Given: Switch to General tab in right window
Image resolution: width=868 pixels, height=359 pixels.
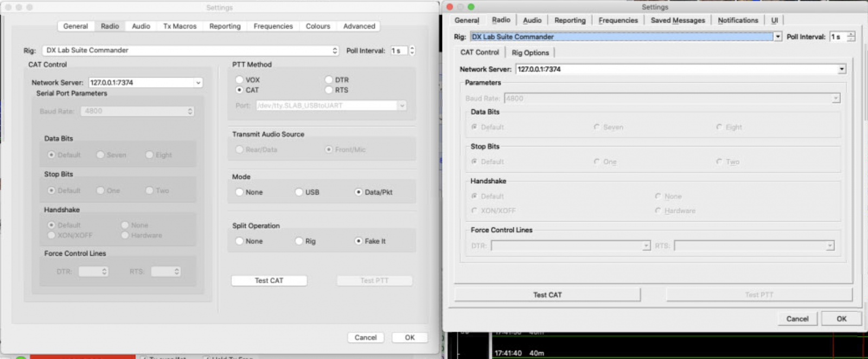Looking at the screenshot, I should (x=467, y=21).
